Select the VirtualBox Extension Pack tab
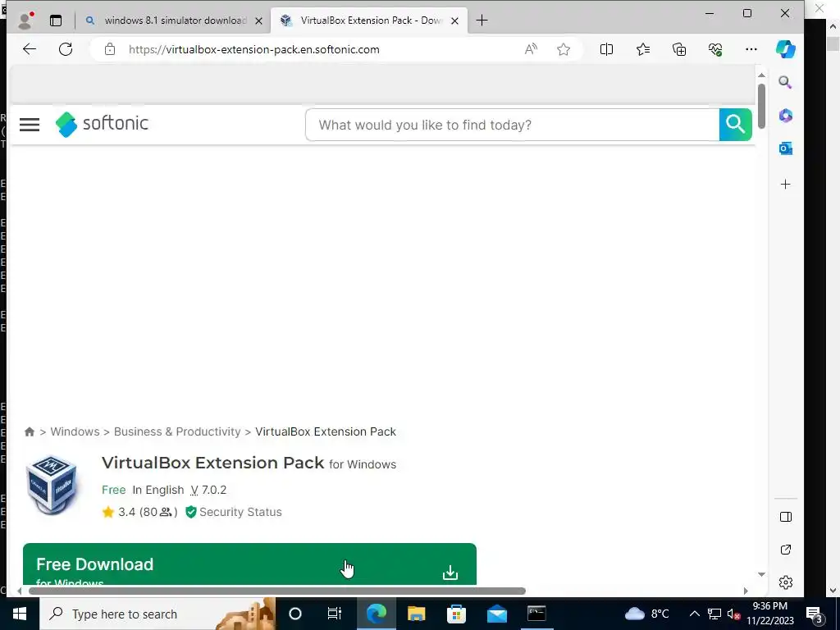 click(x=370, y=21)
